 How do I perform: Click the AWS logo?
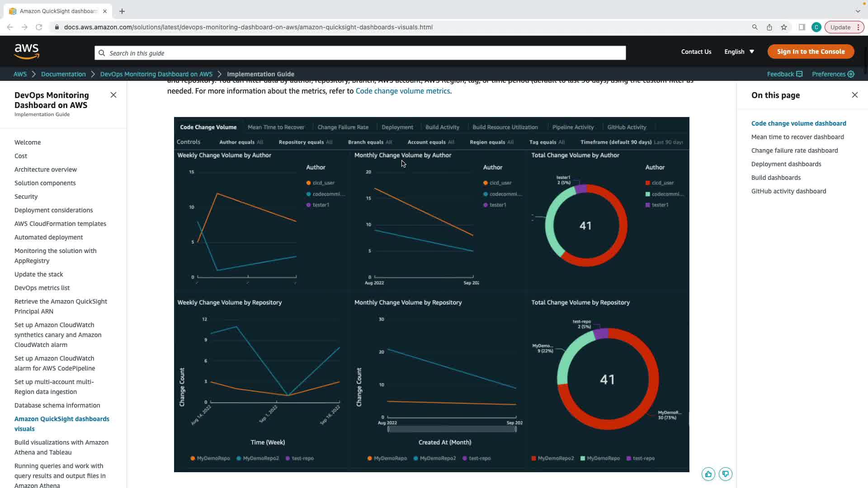[27, 52]
